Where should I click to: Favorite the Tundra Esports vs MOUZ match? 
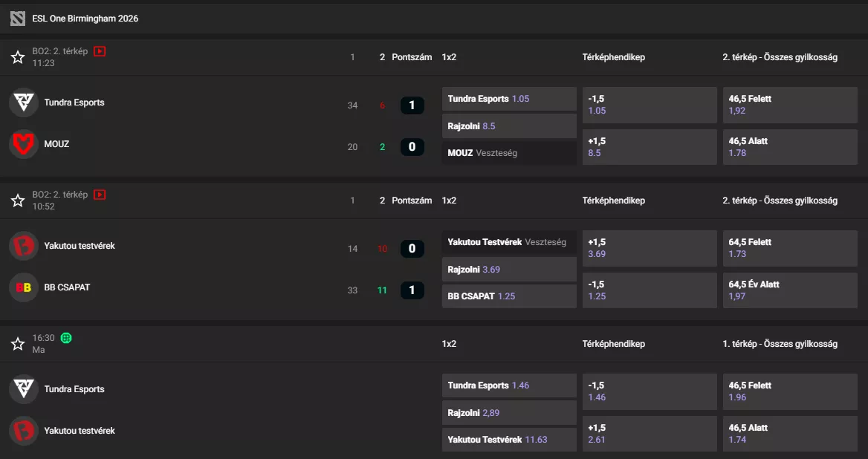coord(17,56)
